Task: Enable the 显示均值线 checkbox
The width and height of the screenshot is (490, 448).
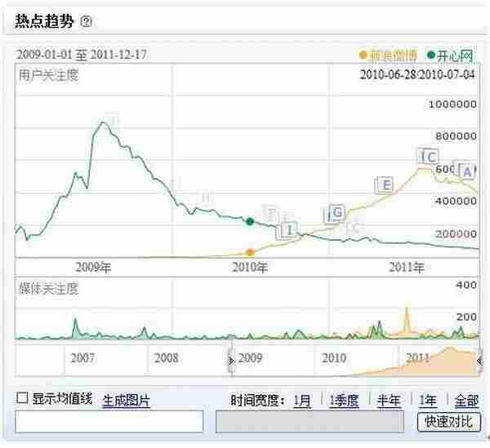Action: click(22, 398)
